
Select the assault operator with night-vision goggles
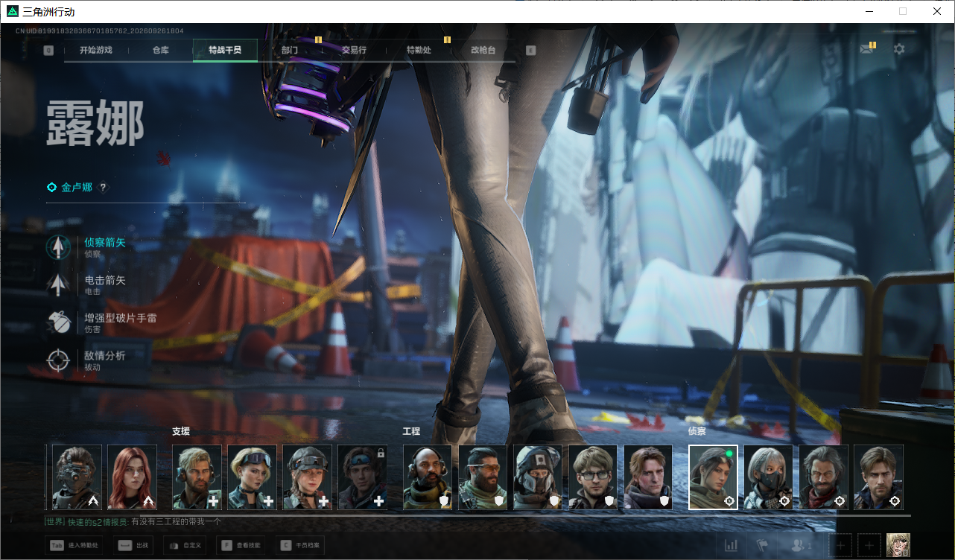point(77,477)
